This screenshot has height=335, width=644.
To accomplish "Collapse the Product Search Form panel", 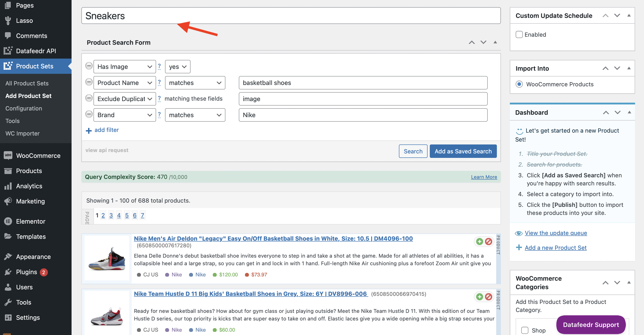I will pyautogui.click(x=495, y=42).
